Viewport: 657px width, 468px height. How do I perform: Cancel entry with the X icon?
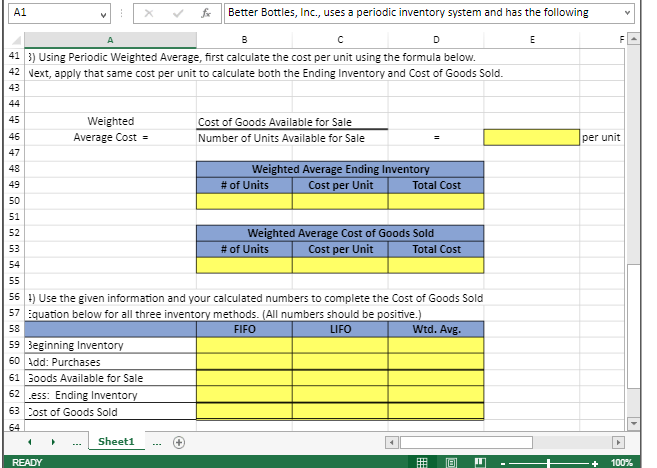click(149, 13)
